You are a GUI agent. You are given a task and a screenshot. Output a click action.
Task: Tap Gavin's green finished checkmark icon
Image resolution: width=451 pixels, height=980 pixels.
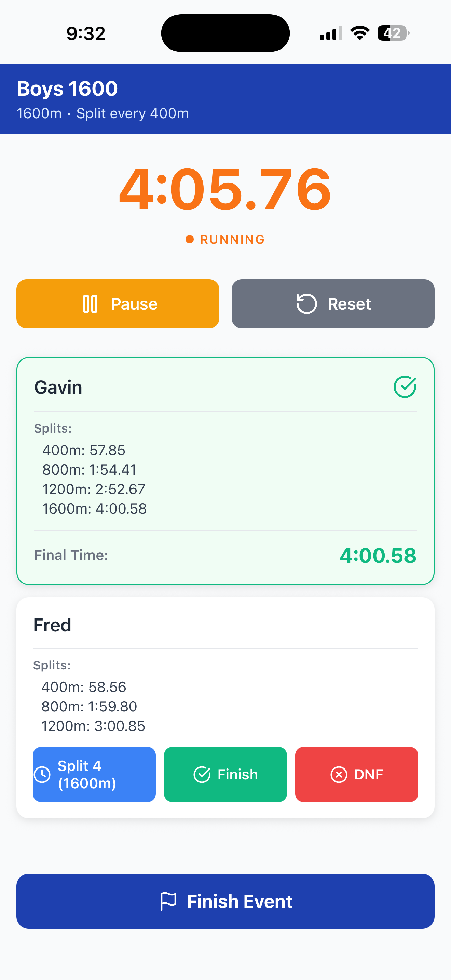click(x=405, y=387)
